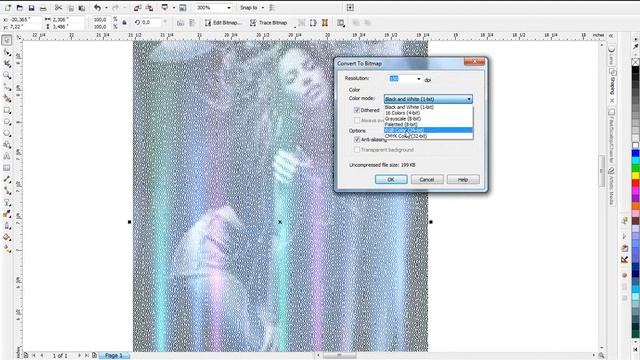Screen dimensions: 640x360
Task: Toggle the Transparent background checkbox
Action: [357, 150]
